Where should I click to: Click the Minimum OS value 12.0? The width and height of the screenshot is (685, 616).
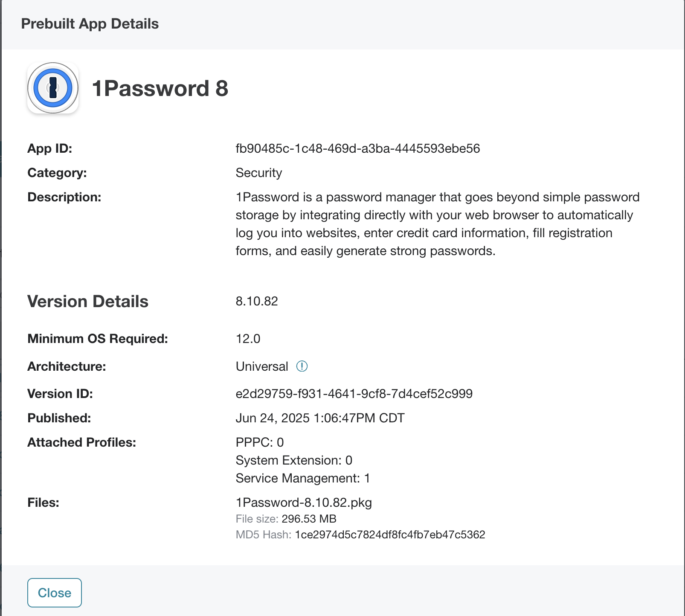[x=248, y=339]
